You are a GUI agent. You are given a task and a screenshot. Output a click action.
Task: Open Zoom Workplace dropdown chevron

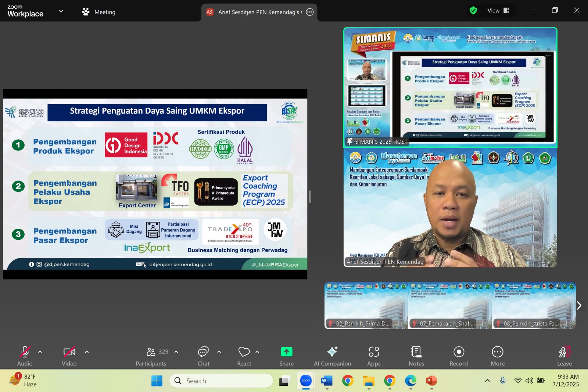pos(61,11)
